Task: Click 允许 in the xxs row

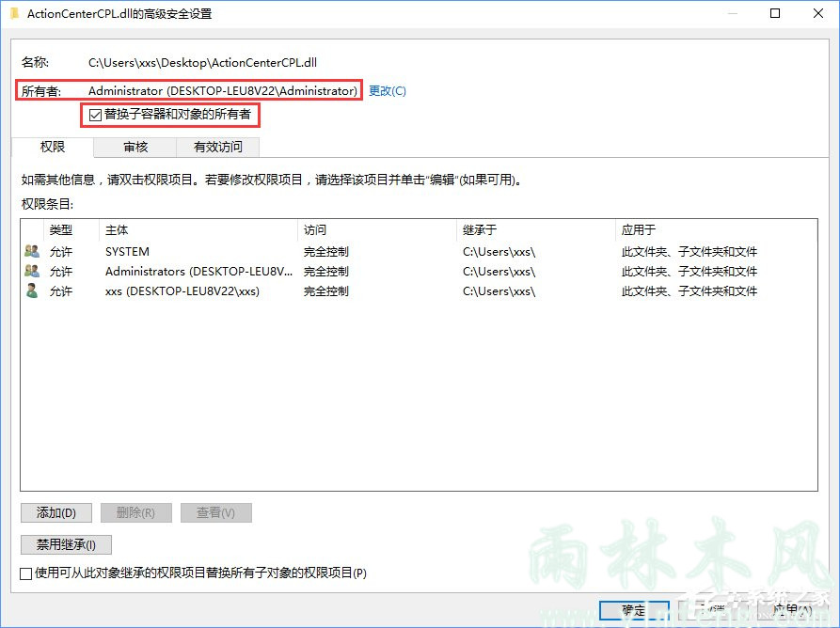Action: [x=61, y=291]
